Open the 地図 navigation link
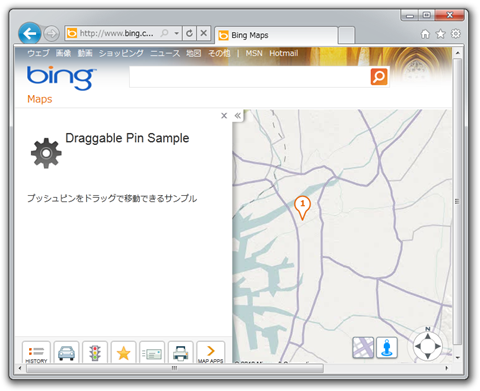The image size is (480, 391). click(194, 53)
